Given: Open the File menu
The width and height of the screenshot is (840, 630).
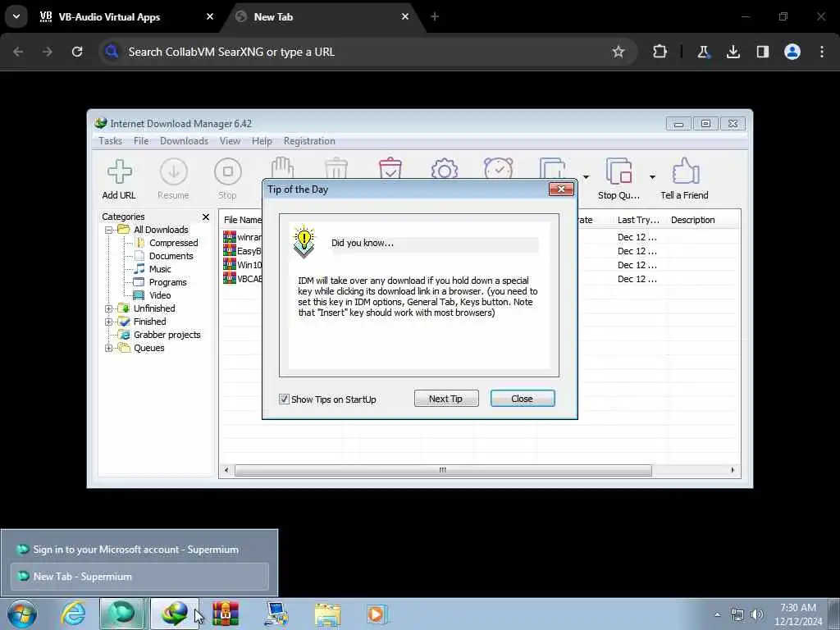Looking at the screenshot, I should coord(141,141).
